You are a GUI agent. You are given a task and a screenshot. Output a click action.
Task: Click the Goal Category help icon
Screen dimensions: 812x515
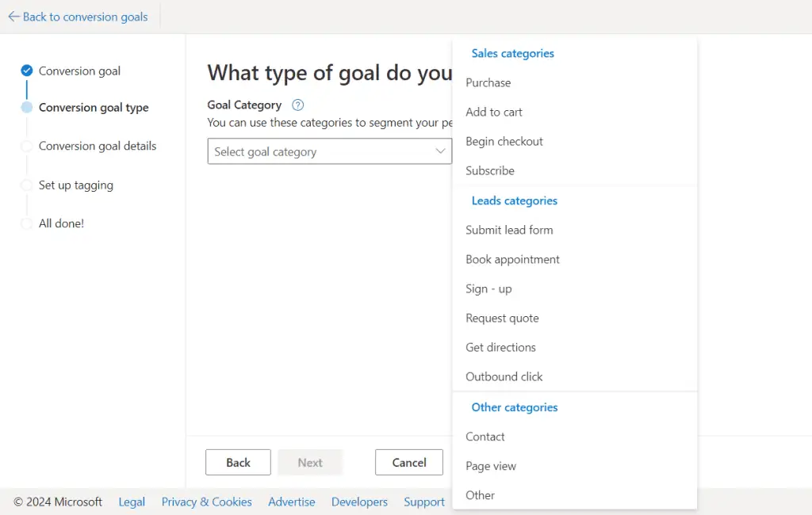tap(297, 105)
